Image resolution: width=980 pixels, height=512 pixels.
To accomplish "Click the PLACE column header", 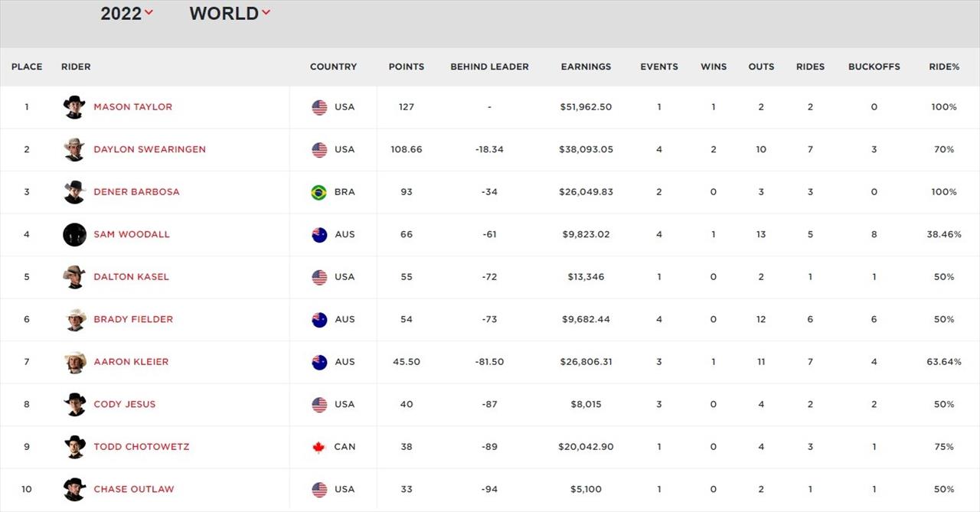I will (27, 67).
